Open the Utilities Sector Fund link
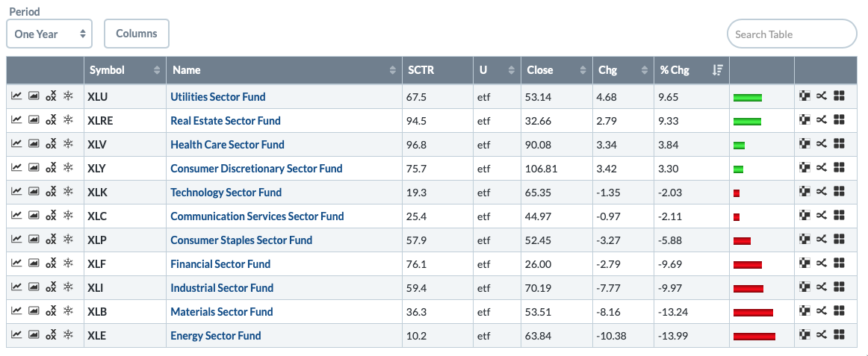 tap(217, 96)
